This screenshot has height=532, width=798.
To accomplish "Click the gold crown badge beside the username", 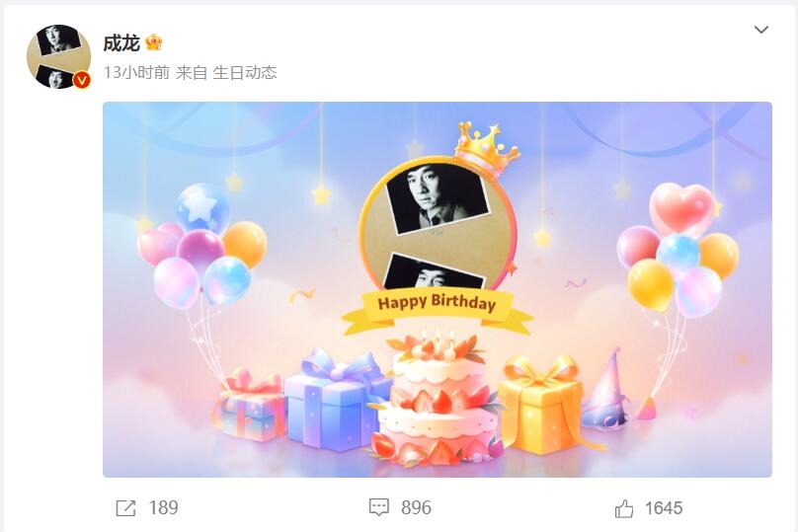I will [154, 42].
